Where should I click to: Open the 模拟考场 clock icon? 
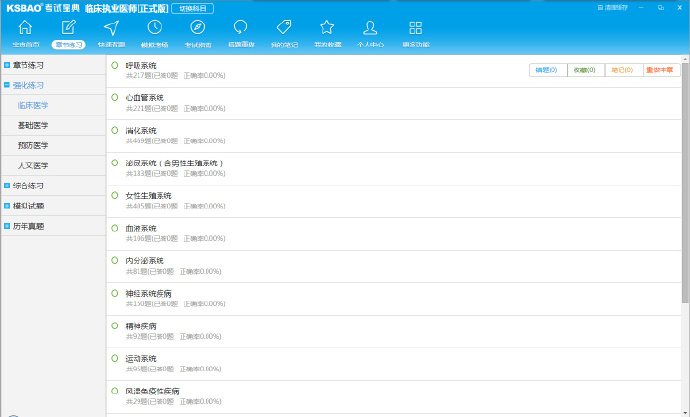pos(154,27)
